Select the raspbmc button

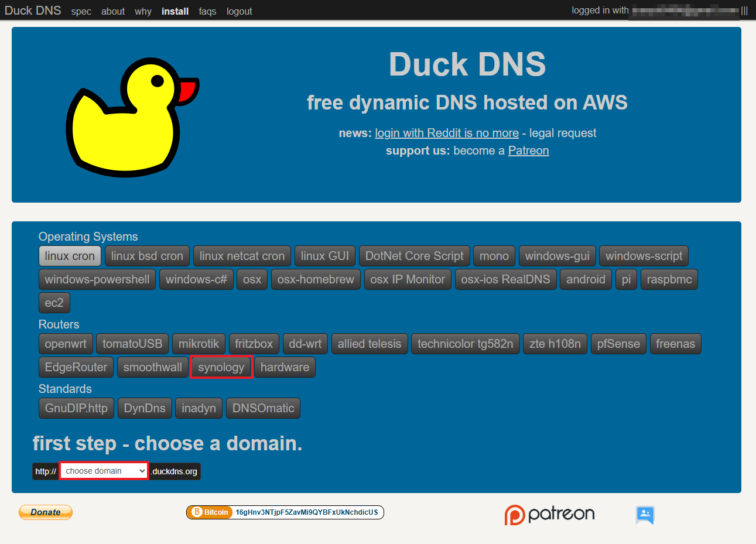(x=669, y=279)
